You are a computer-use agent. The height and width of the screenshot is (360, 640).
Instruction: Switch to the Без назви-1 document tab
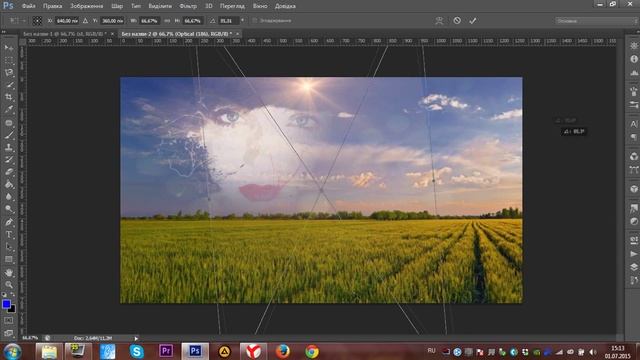(x=64, y=34)
